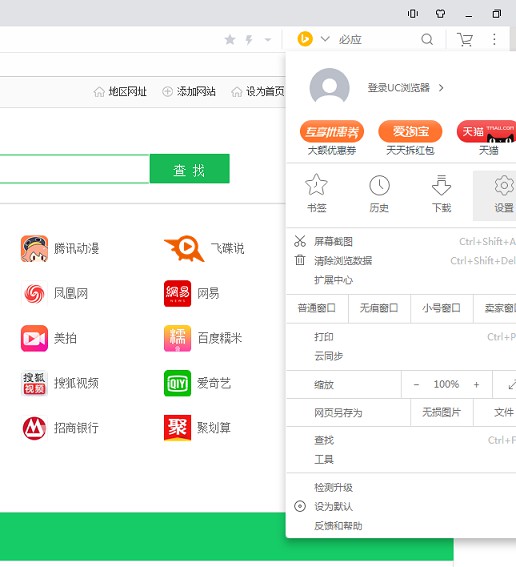Click the page search input field
This screenshot has width=516, height=567.
[x=74, y=169]
